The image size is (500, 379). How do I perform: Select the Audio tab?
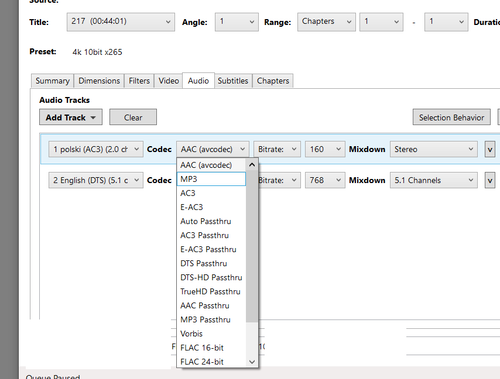(198, 81)
